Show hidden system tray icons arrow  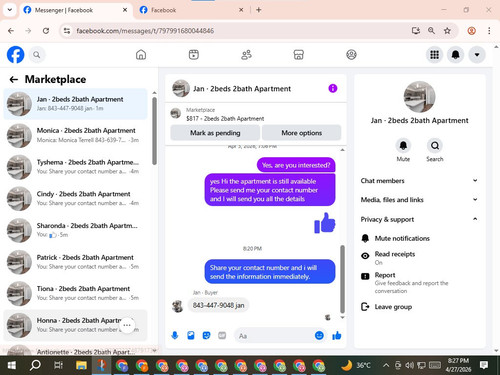point(386,365)
